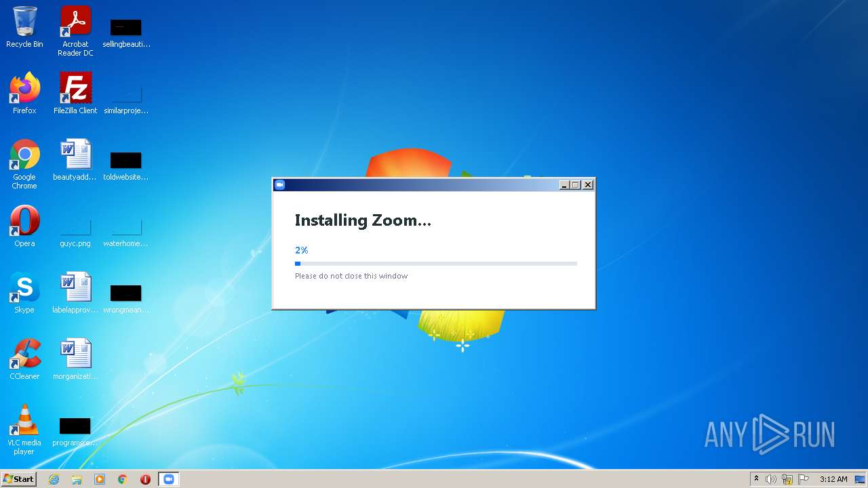868x488 pixels.
Task: Maximize the Zoom installer window
Action: (x=576, y=185)
